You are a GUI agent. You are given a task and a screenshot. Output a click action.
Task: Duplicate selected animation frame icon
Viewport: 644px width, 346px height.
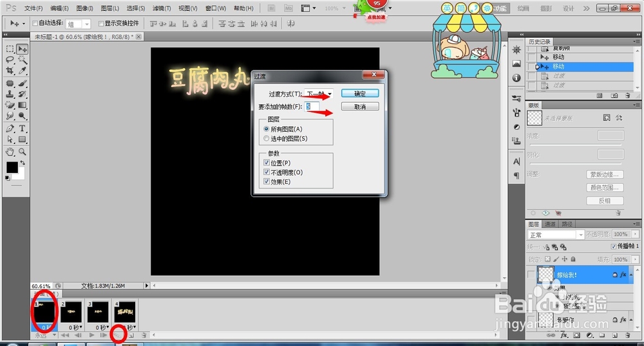click(x=131, y=335)
